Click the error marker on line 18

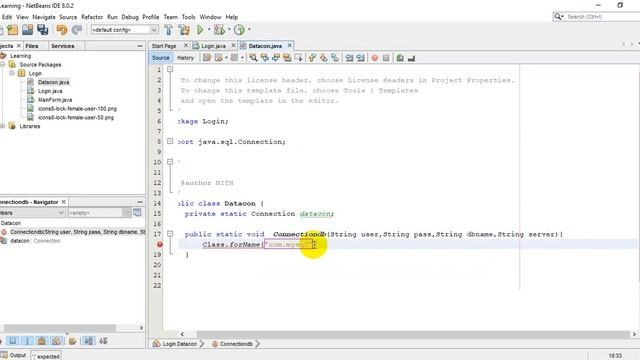pos(160,244)
